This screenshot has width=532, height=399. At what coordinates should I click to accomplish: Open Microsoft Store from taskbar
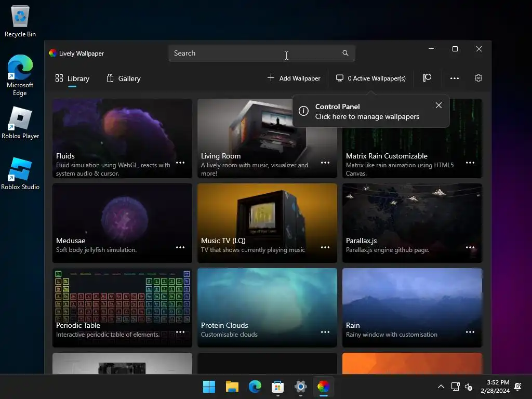pyautogui.click(x=277, y=387)
